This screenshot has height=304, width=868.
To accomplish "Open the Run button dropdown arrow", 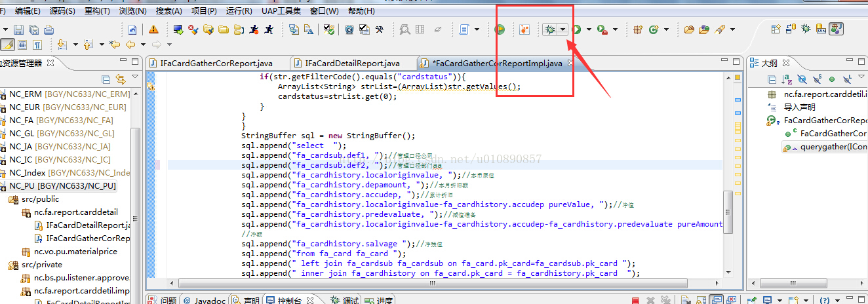I will [589, 29].
